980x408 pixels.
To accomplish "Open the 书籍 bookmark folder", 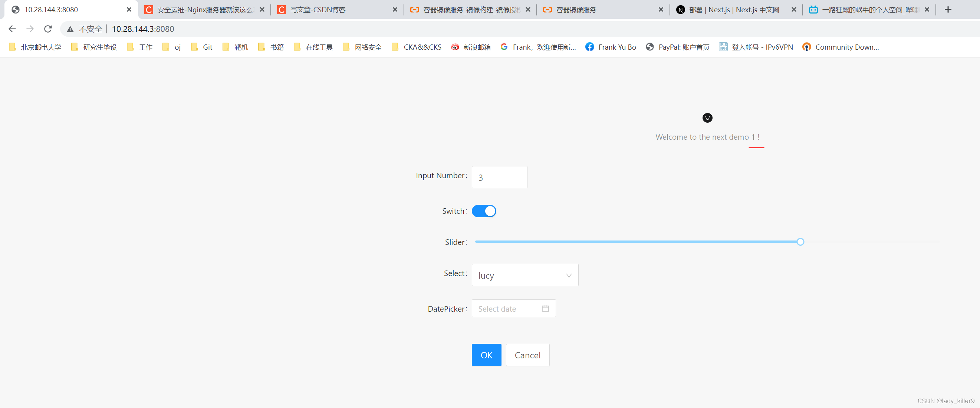I will (271, 47).
